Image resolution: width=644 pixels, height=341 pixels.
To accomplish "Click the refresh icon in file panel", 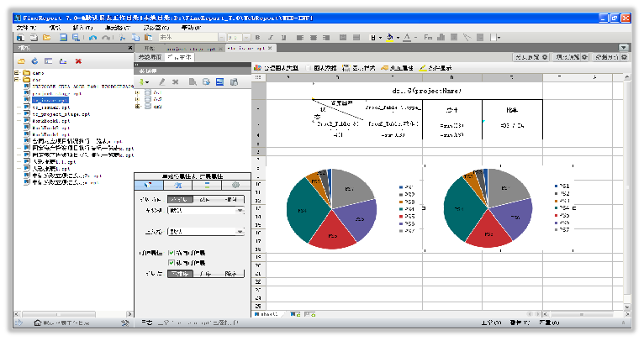I will point(34,61).
